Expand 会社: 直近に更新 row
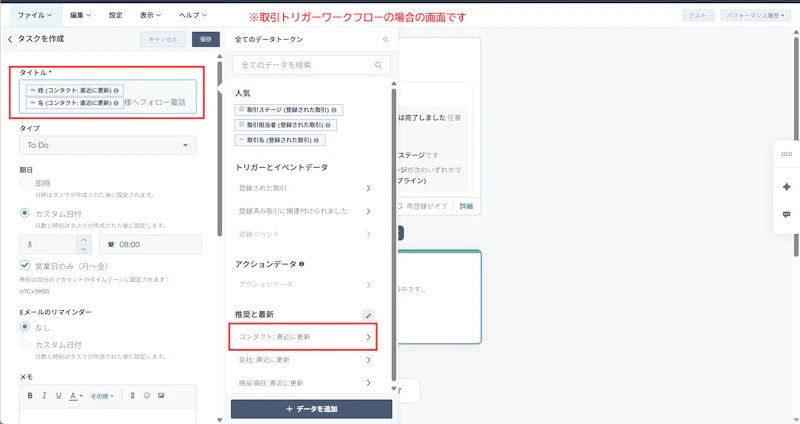 pyautogui.click(x=305, y=360)
